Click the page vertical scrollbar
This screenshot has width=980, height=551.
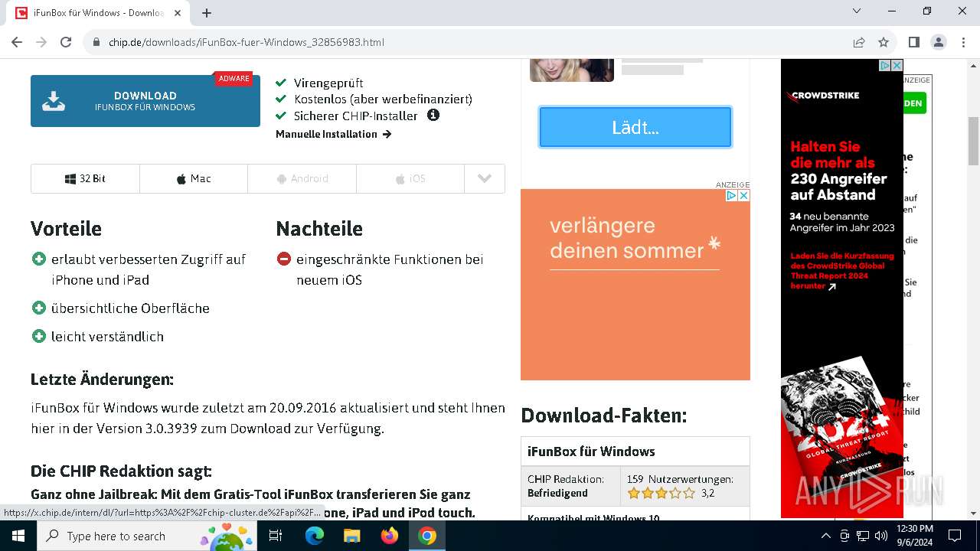[x=974, y=142]
